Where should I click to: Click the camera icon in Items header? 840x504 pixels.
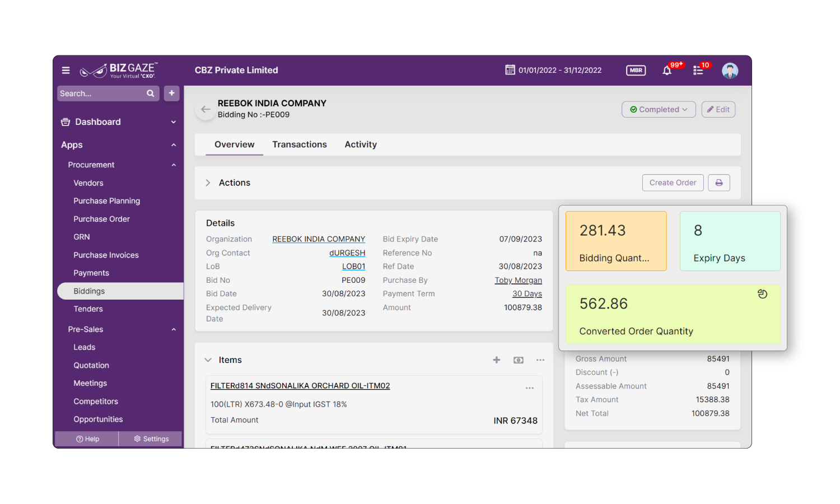coord(519,360)
